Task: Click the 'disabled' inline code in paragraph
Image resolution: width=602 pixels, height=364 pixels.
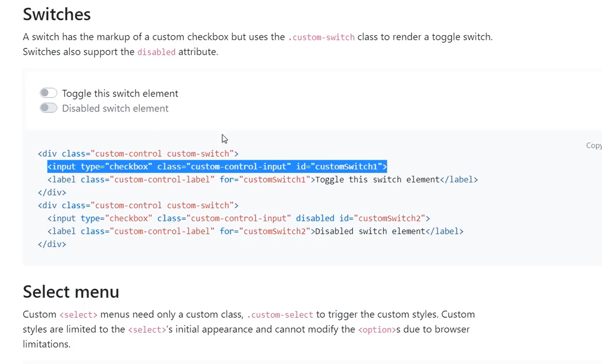Action: pyautogui.click(x=156, y=52)
